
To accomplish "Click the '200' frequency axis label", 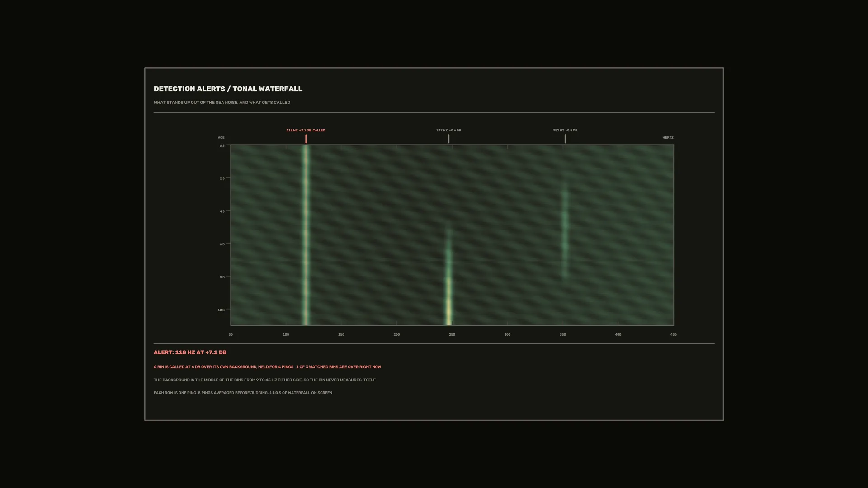I will pos(396,335).
